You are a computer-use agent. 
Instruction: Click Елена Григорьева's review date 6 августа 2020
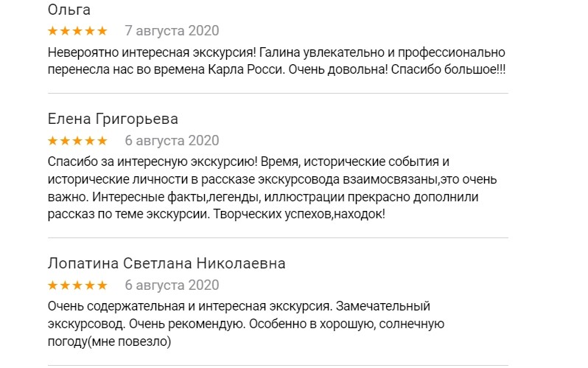172,140
